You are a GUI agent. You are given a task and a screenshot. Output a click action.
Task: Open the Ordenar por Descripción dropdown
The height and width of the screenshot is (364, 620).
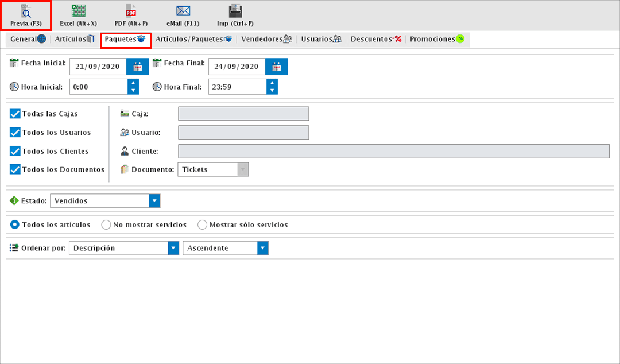click(x=173, y=248)
